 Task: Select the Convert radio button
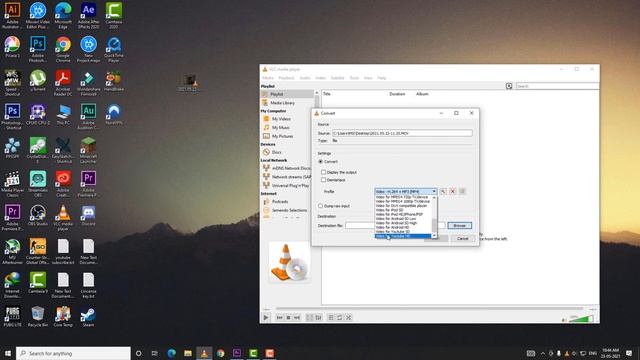coord(320,162)
